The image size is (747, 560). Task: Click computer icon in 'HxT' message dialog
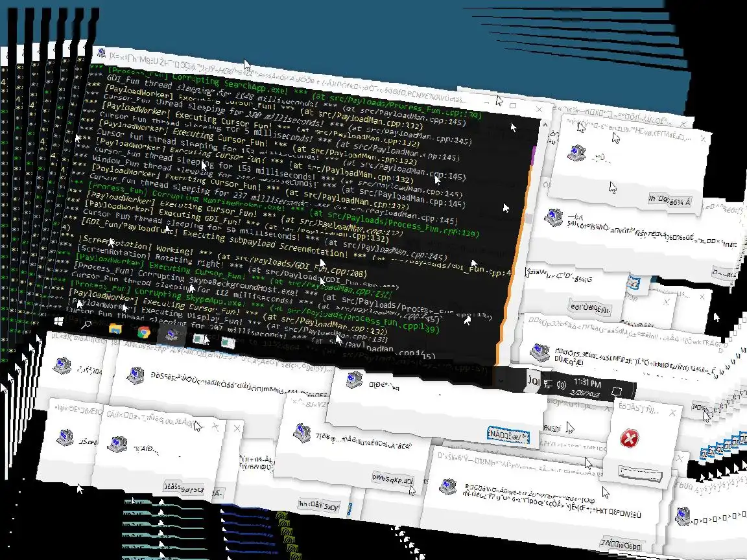[448, 486]
